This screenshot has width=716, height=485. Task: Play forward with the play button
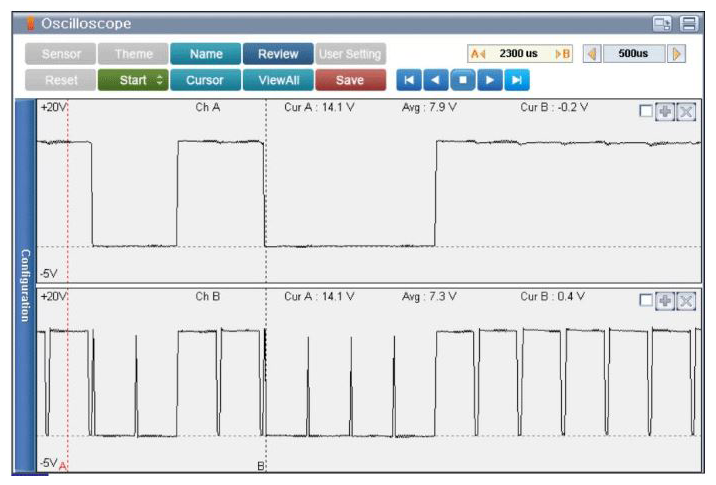coord(490,80)
